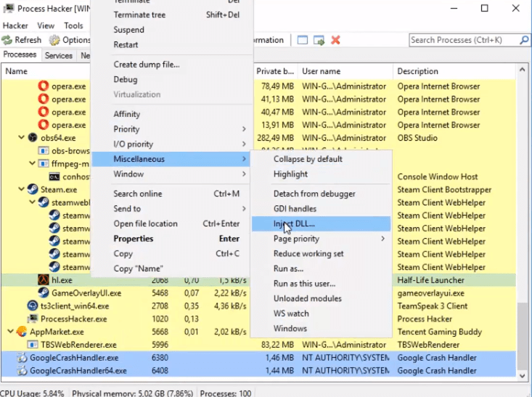Click the obs64.exe process icon

33,138
